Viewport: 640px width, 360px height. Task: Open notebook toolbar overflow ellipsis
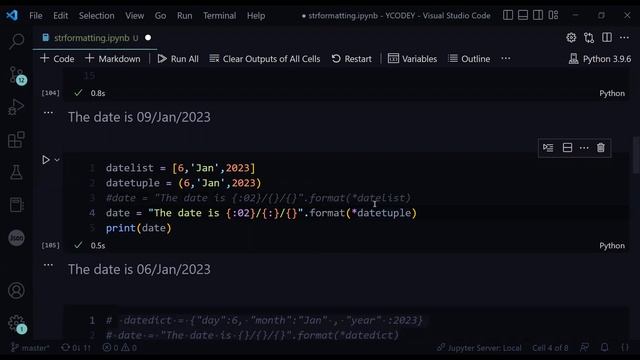pyautogui.click(x=506, y=59)
